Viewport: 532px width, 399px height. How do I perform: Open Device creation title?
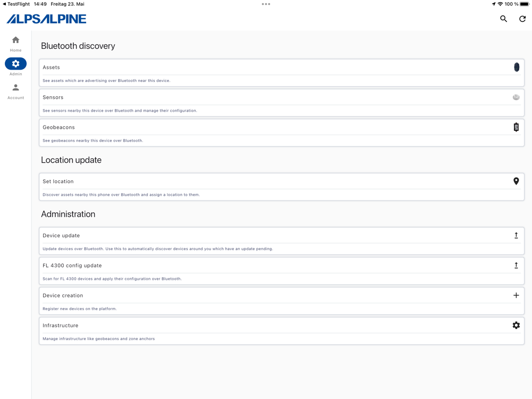[63, 295]
